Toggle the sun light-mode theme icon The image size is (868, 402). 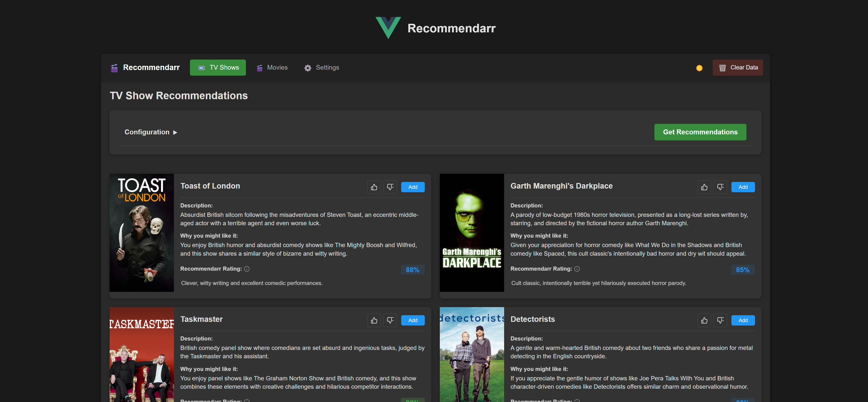click(699, 68)
